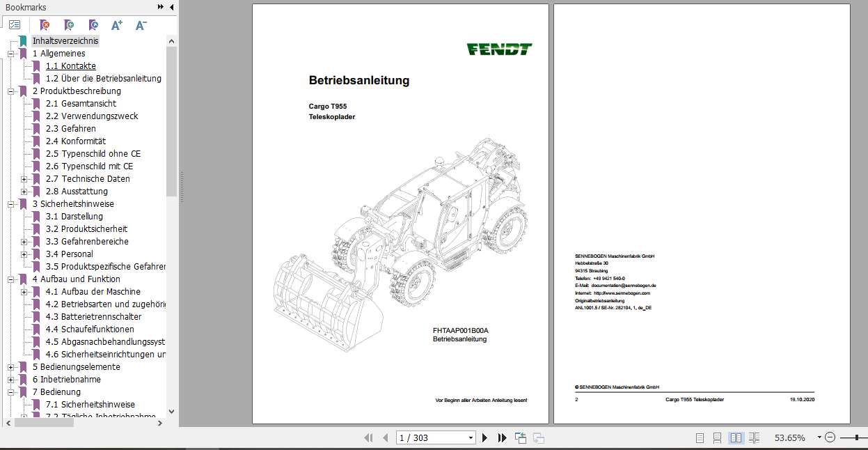Image resolution: width=868 pixels, height=450 pixels.
Task: Go to first page
Action: (x=369, y=438)
